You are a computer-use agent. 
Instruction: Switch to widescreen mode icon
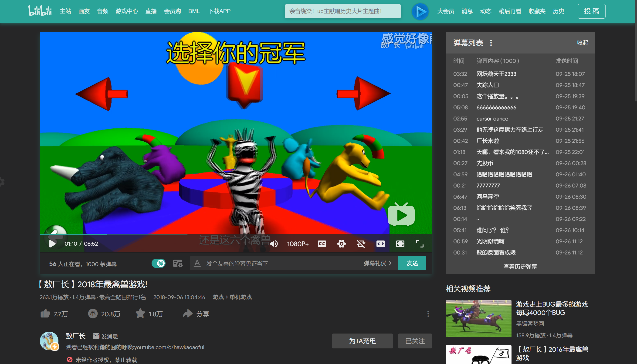coord(381,244)
